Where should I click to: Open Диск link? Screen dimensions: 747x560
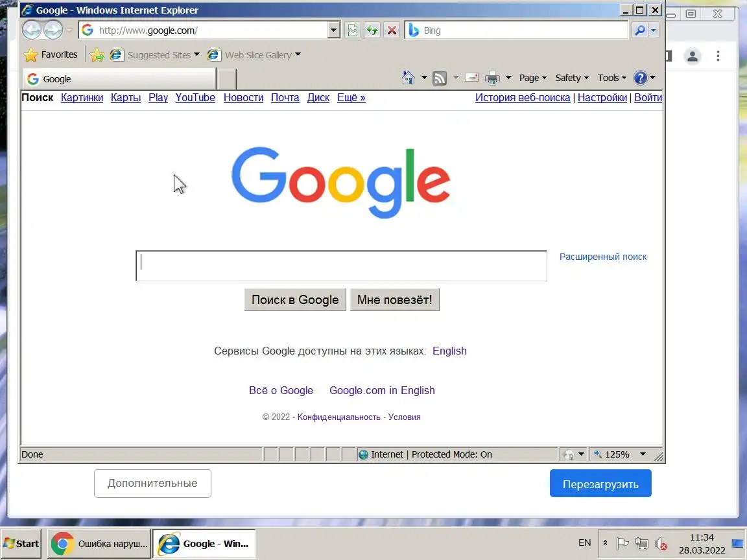click(x=318, y=98)
